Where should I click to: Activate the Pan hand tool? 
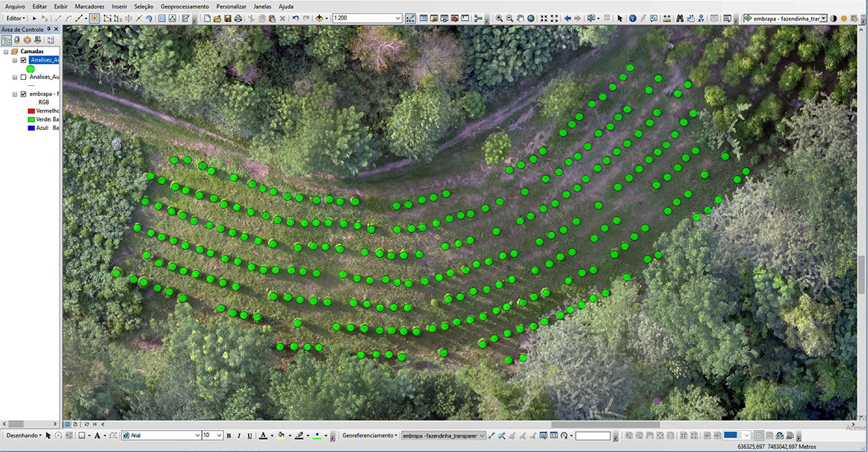(521, 18)
